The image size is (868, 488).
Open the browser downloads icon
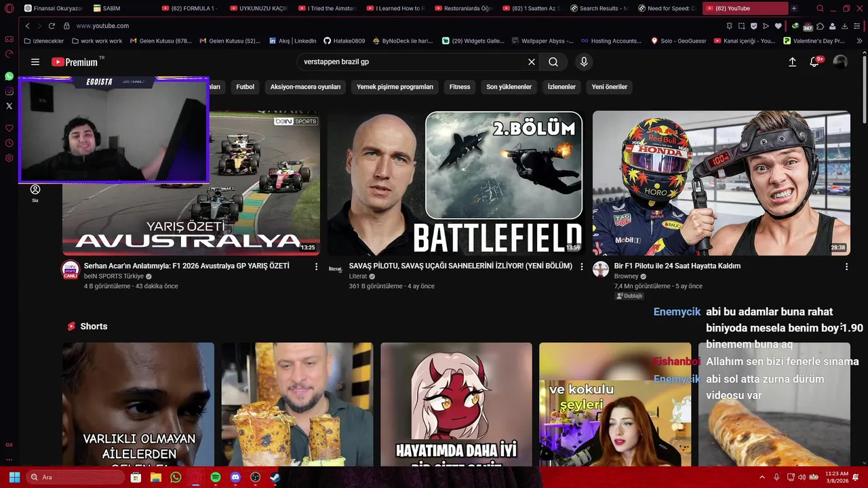[x=844, y=26]
